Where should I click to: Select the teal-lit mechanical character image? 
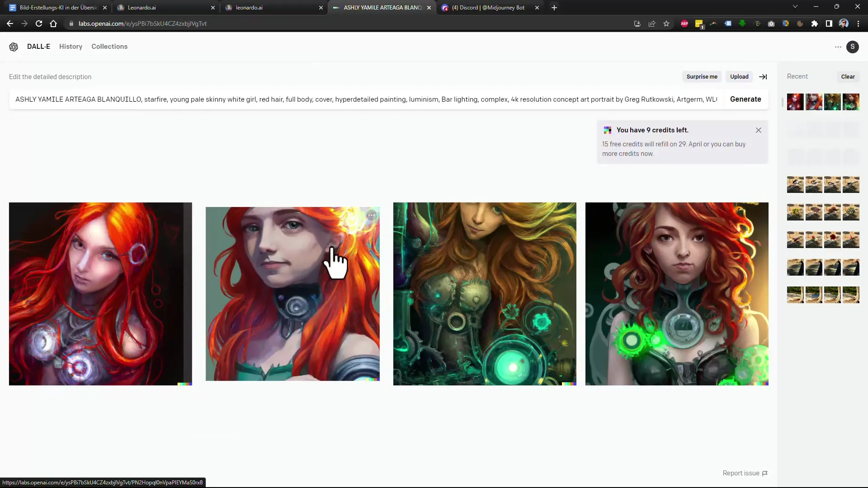[485, 294]
